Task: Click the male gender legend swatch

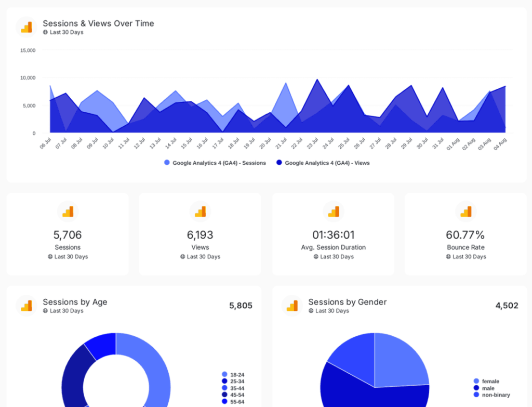Action: [476, 388]
